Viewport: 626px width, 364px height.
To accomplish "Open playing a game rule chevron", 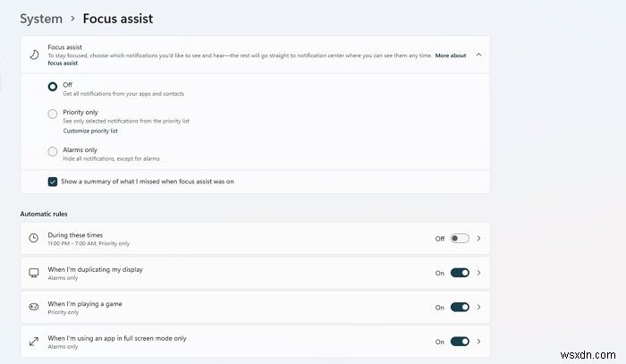I will coord(479,307).
